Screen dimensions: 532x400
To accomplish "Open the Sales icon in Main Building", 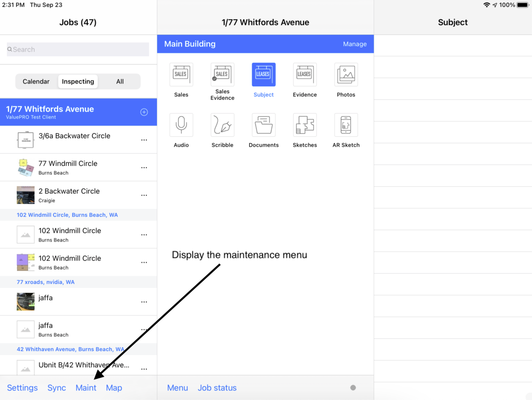I will [x=181, y=75].
